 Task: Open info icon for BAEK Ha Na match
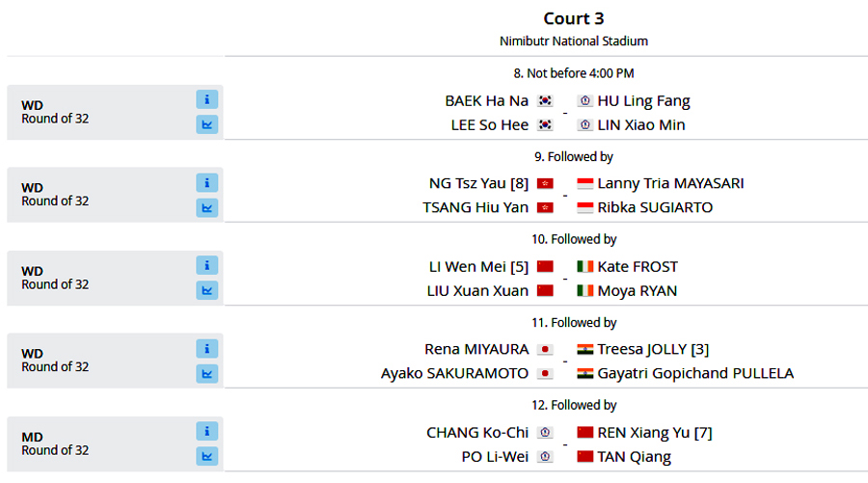pos(206,99)
